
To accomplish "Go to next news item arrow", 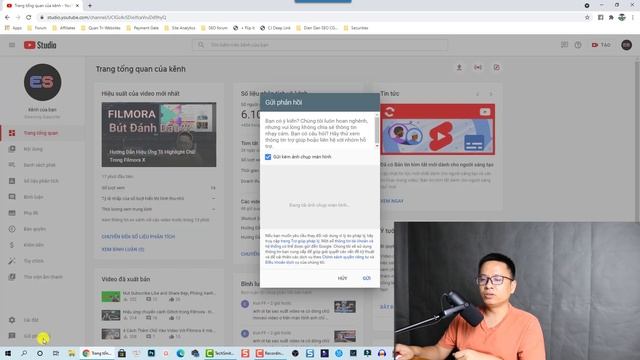I will click(491, 94).
